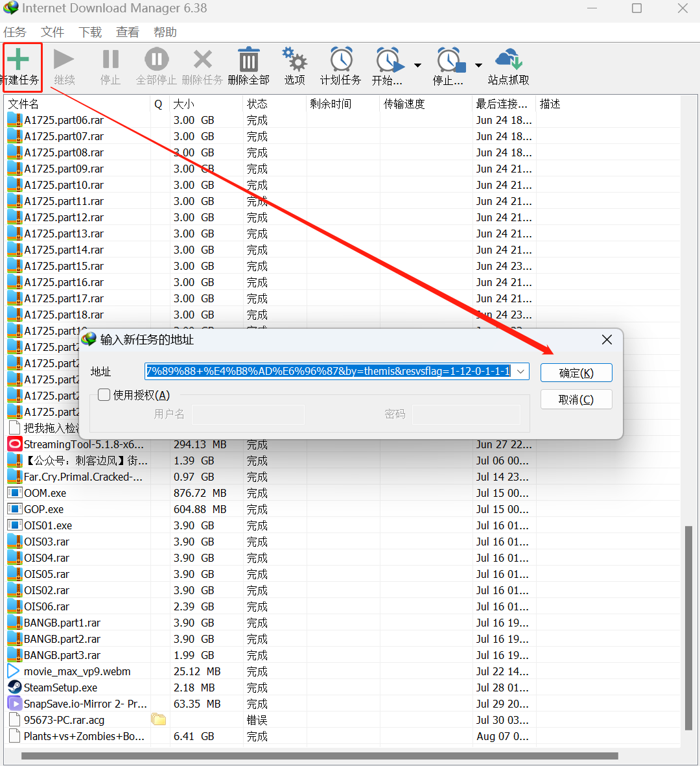This screenshot has width=700, height=766.
Task: Click the Start Queue clock icon
Action: (x=390, y=60)
